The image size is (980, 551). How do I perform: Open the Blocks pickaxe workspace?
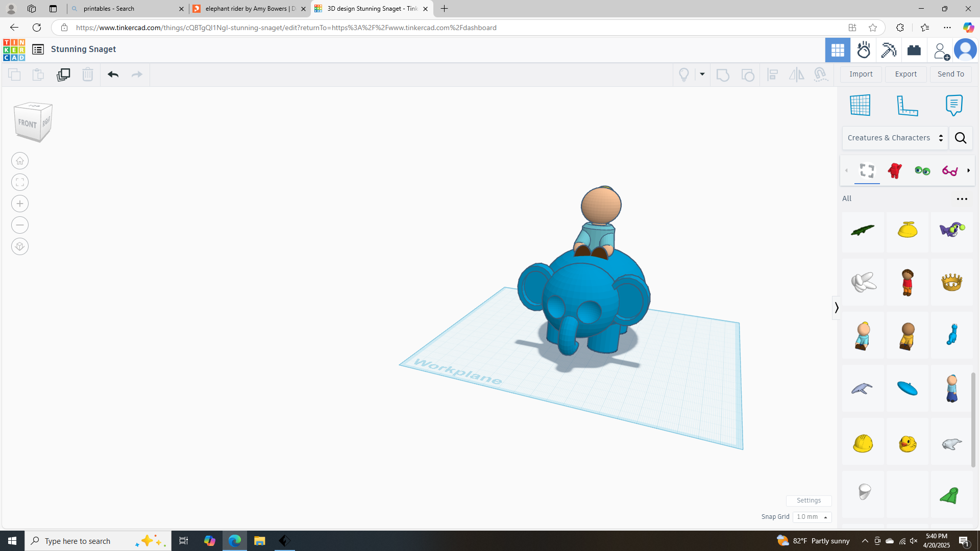(x=889, y=50)
